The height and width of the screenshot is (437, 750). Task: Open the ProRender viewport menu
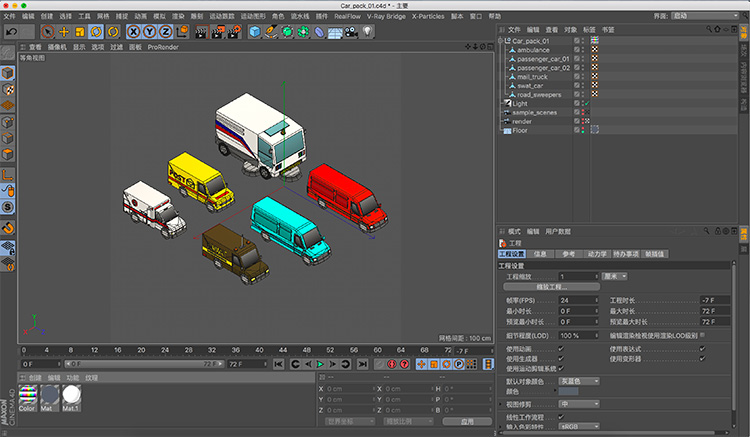pos(163,47)
